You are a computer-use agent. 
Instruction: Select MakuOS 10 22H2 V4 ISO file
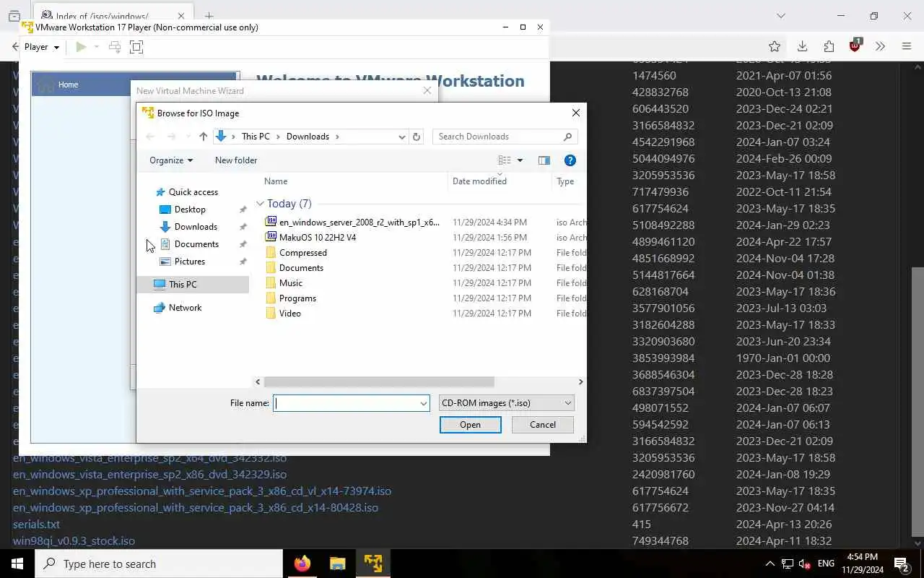pos(311,238)
